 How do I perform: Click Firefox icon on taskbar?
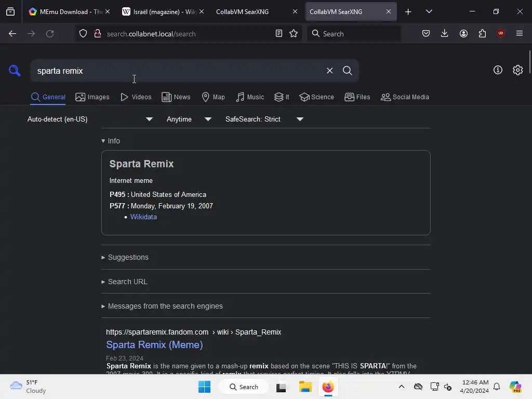click(x=328, y=387)
